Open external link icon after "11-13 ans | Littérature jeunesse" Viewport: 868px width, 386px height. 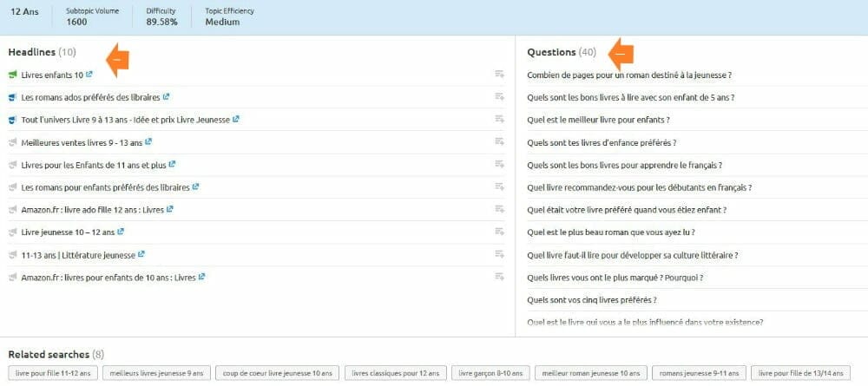[x=141, y=254]
